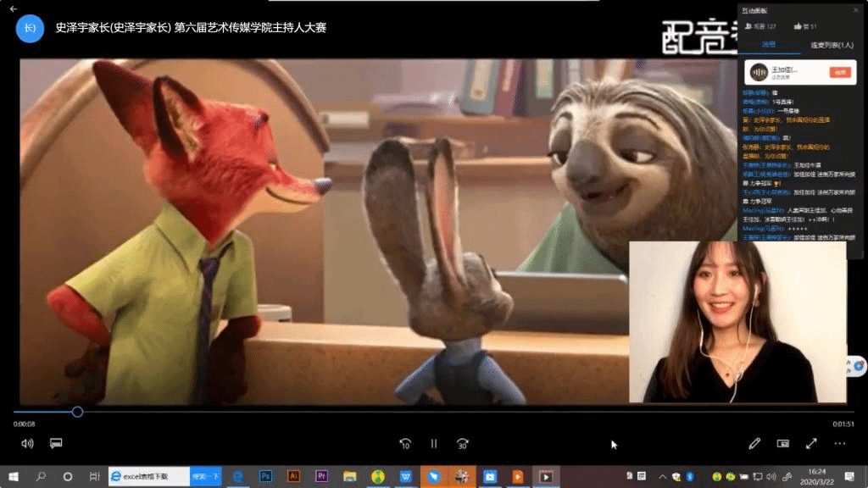Launch Premiere Pro from the taskbar
Image resolution: width=868 pixels, height=488 pixels.
pyautogui.click(x=321, y=476)
